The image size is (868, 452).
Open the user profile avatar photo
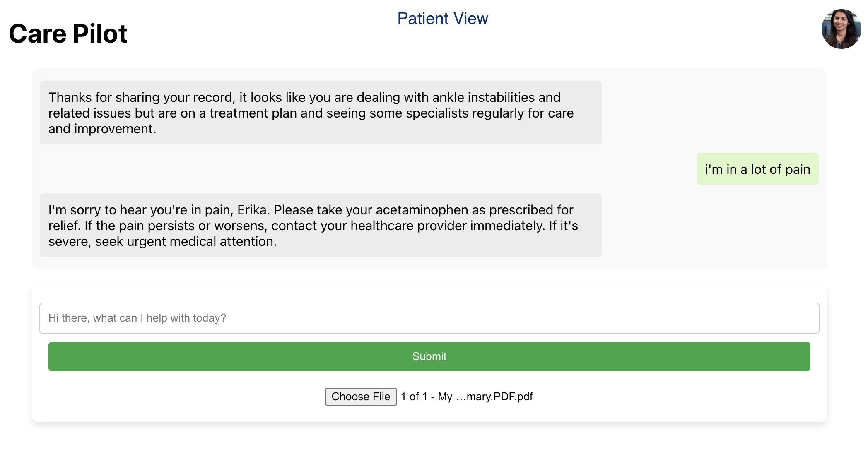[x=841, y=29]
